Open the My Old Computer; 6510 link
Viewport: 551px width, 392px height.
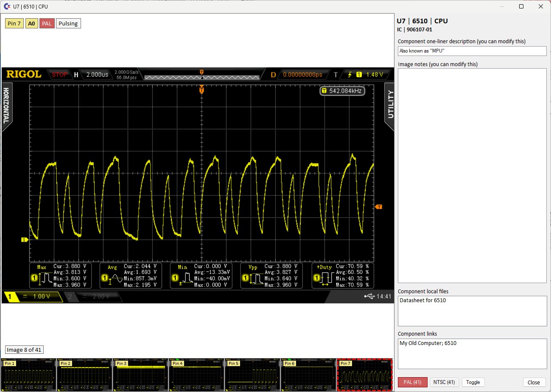pyautogui.click(x=428, y=343)
